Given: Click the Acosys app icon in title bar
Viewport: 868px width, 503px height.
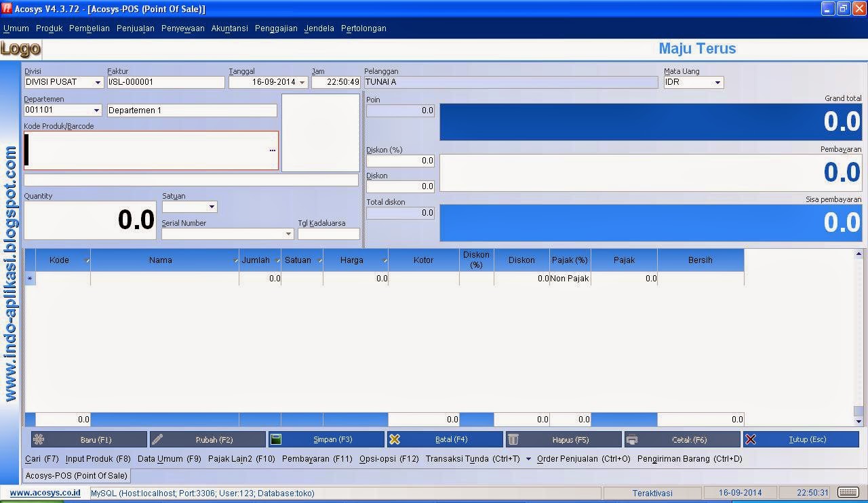Looking at the screenshot, I should (7, 9).
